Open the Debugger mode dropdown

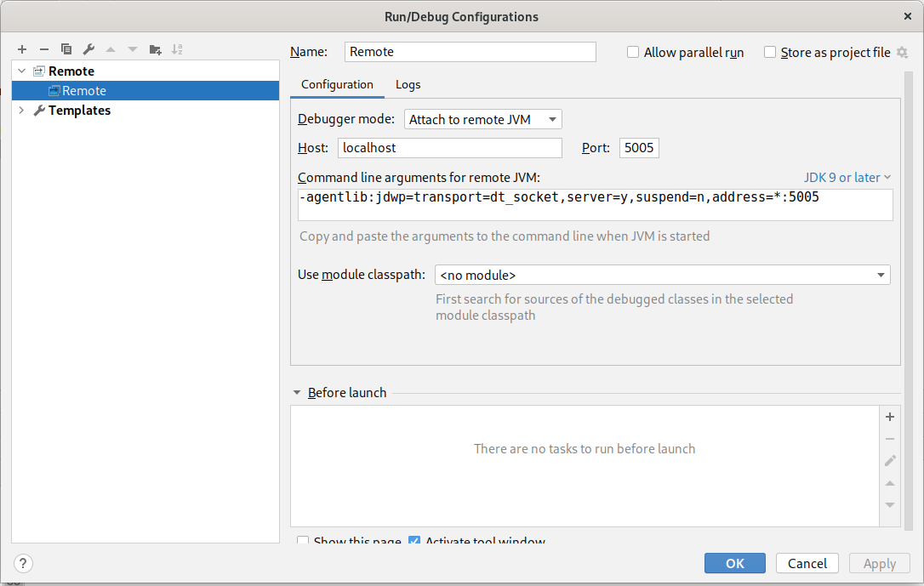click(x=551, y=119)
